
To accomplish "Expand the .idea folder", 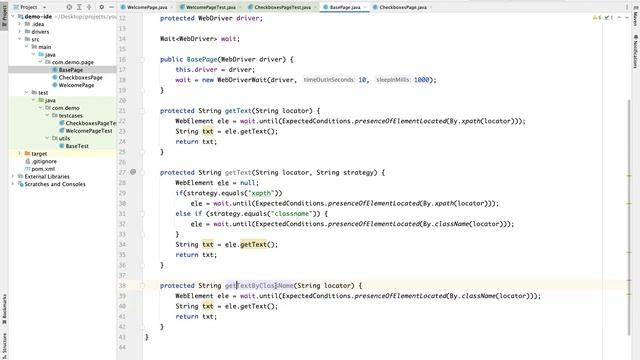I will (x=20, y=24).
